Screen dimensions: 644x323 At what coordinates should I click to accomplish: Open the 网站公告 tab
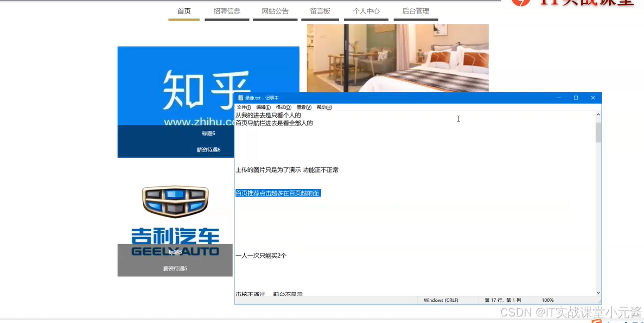pyautogui.click(x=275, y=11)
